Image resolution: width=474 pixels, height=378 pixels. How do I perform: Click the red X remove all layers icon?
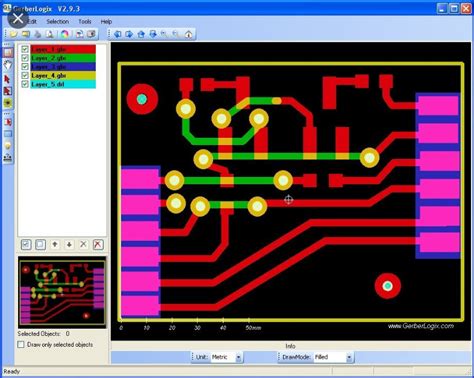[x=98, y=244]
